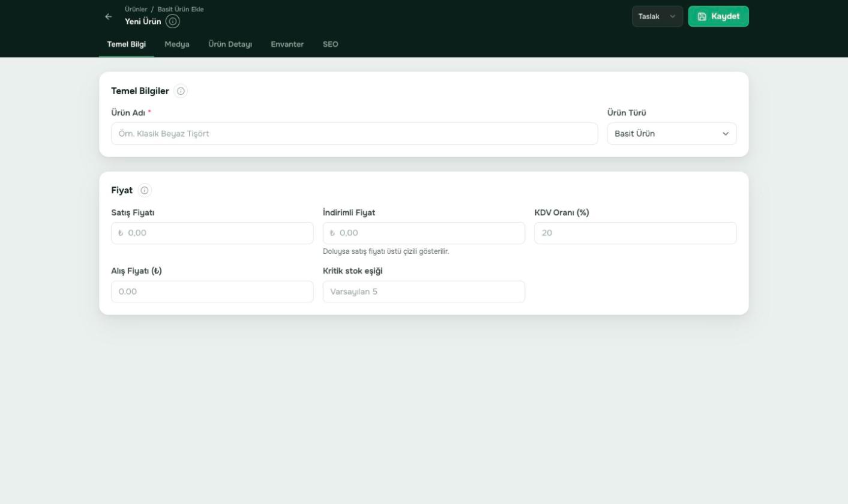Click info icon beside Temel Bilgiler
Screen dimensions: 848x504
pyautogui.click(x=181, y=91)
